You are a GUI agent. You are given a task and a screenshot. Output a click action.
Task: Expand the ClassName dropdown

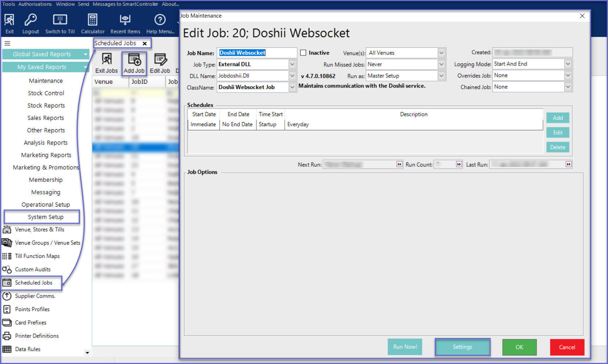(292, 87)
